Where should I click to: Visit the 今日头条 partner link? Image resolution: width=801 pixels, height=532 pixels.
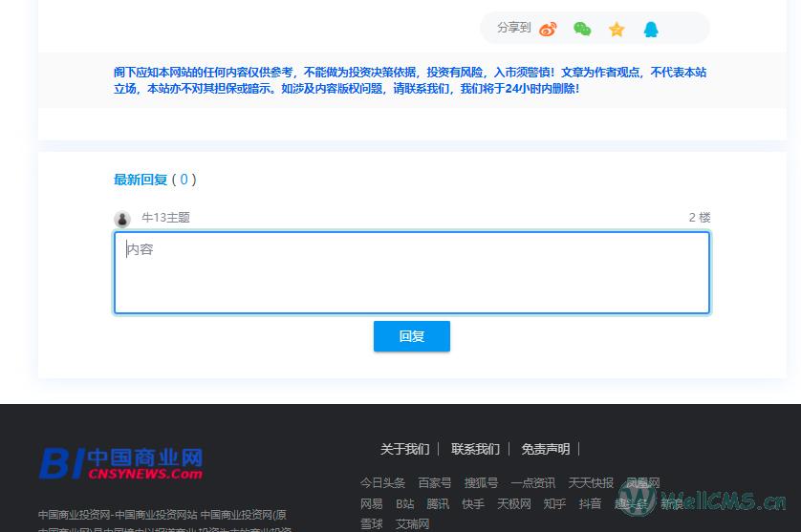pos(382,483)
